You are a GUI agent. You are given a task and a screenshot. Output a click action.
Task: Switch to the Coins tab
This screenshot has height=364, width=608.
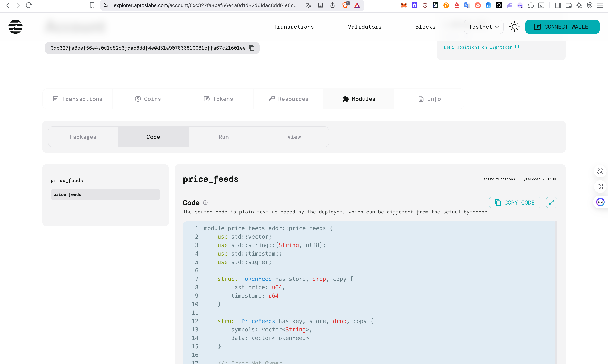[148, 99]
